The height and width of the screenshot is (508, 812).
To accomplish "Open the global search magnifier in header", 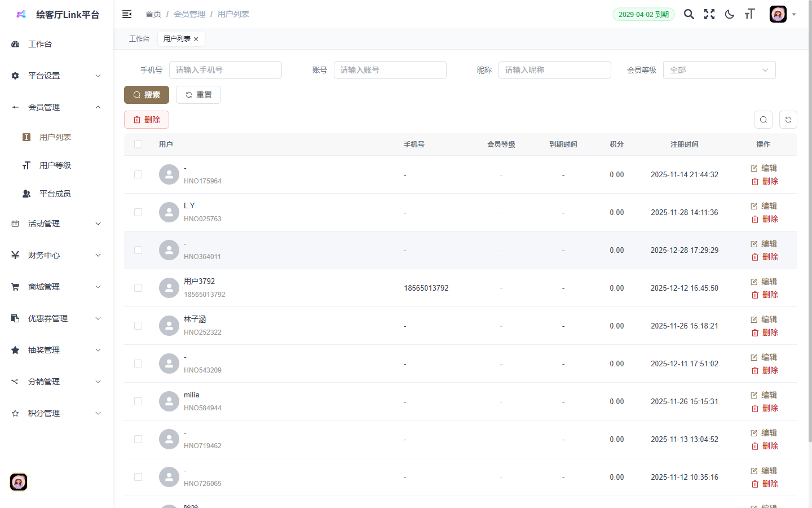I will coord(689,14).
